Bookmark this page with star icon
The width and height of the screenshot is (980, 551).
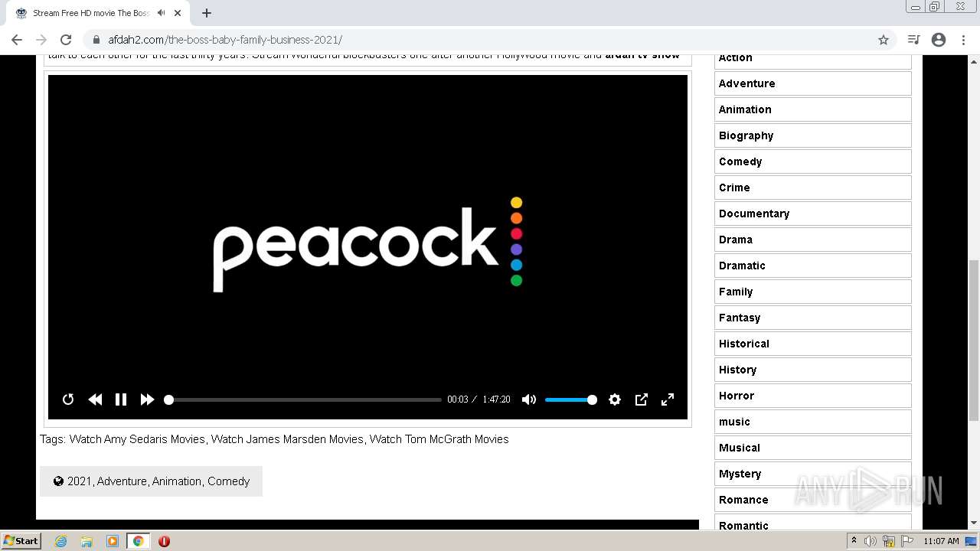click(884, 40)
